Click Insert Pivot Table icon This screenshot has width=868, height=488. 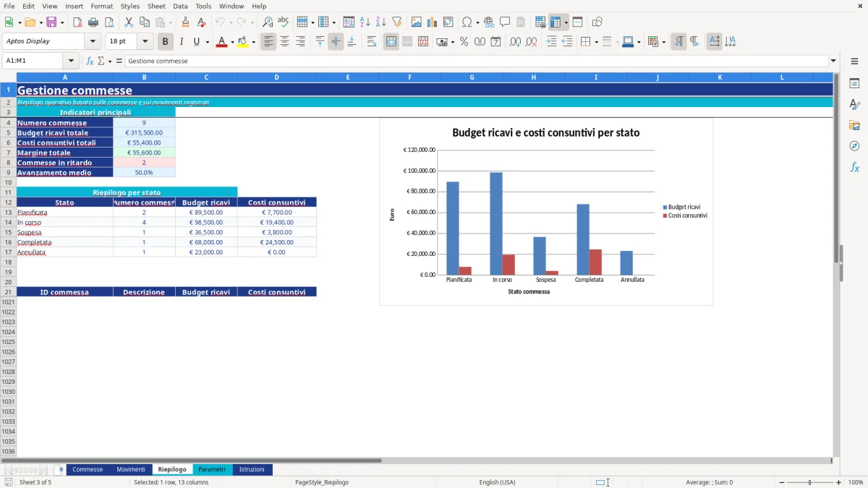[x=448, y=22]
